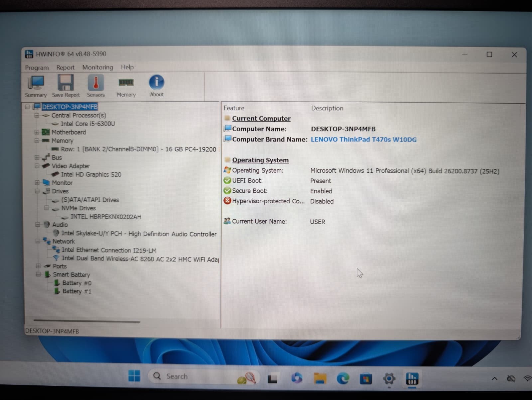This screenshot has height=400, width=532.
Task: Collapse the DESKTOP-3NP4MFB root node
Action: tap(28, 107)
